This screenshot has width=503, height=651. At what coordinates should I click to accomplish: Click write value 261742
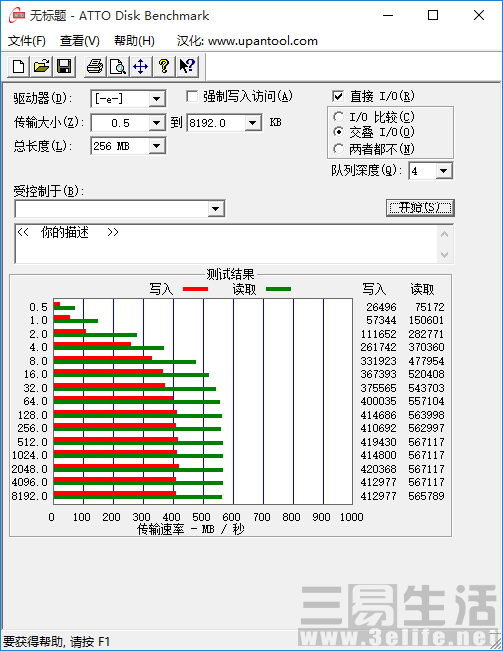(378, 347)
